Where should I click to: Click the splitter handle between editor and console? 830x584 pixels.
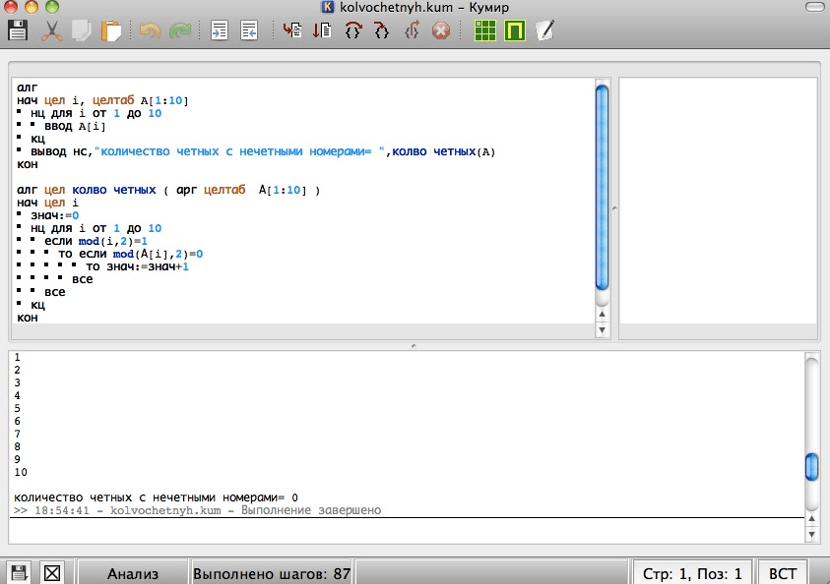tap(414, 345)
